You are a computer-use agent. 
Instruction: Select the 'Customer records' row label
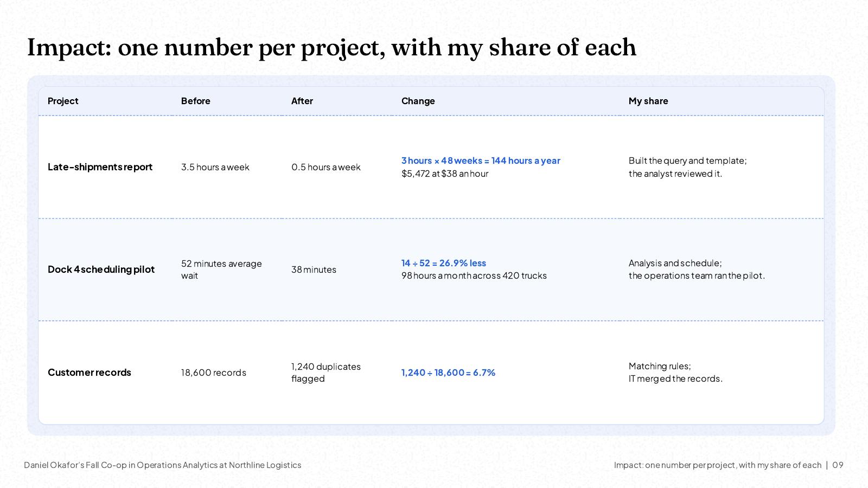[90, 373]
